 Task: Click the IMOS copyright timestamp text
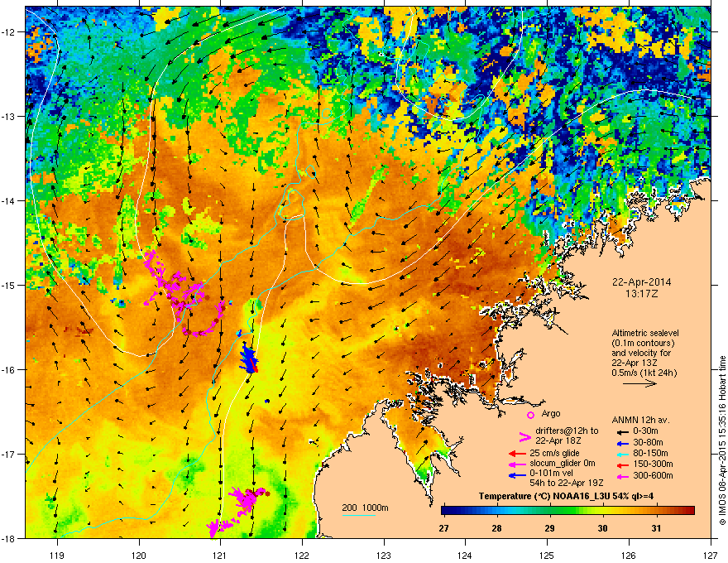pos(722,440)
